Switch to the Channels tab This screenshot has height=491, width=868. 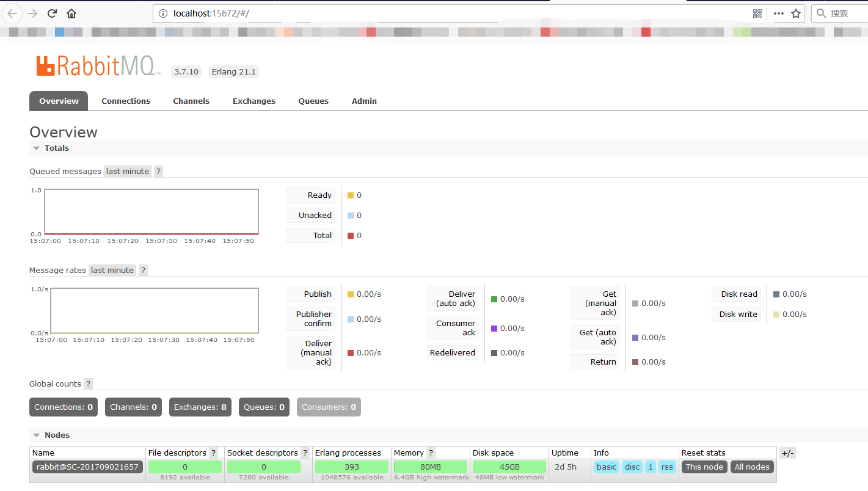[191, 101]
